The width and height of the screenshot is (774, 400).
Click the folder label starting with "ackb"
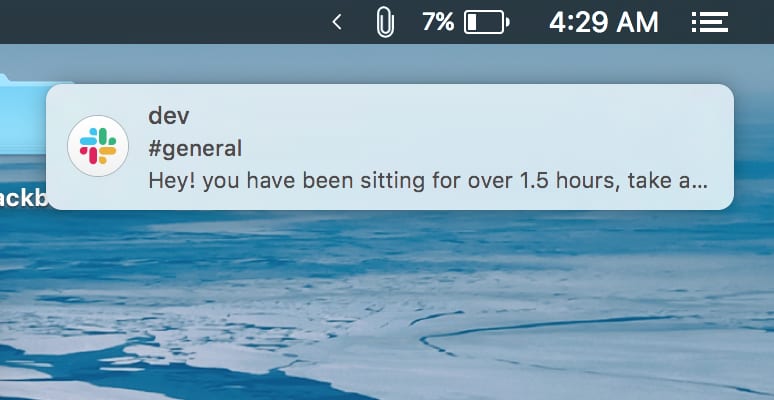[23, 199]
